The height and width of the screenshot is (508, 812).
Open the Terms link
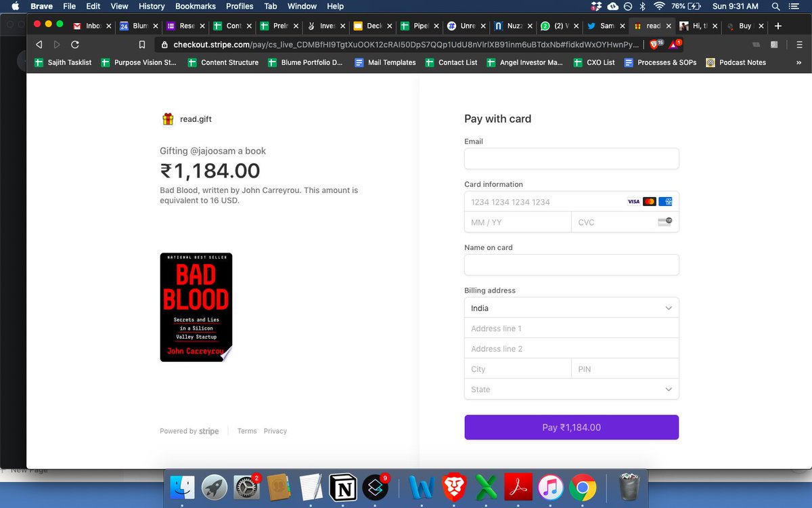coord(247,431)
